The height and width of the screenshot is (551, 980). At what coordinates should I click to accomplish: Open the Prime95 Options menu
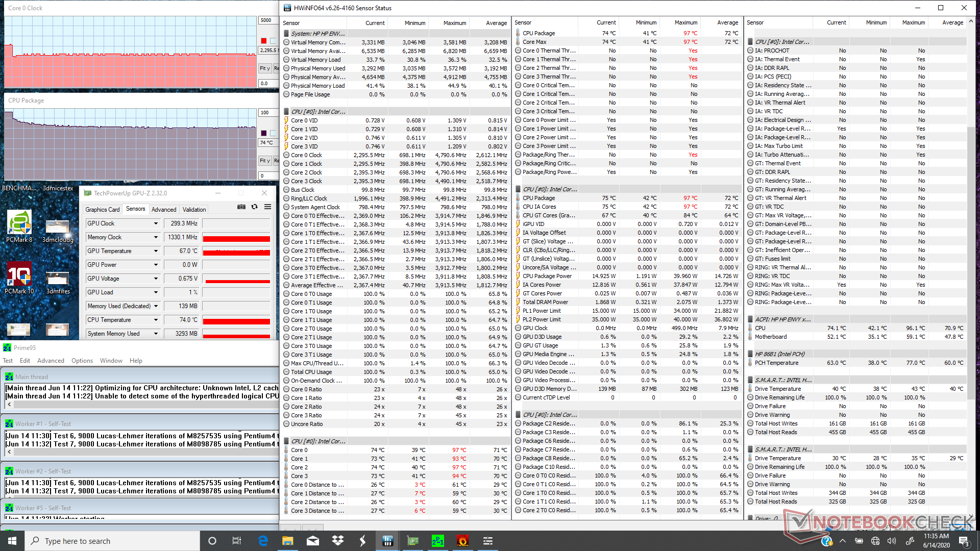coord(82,360)
